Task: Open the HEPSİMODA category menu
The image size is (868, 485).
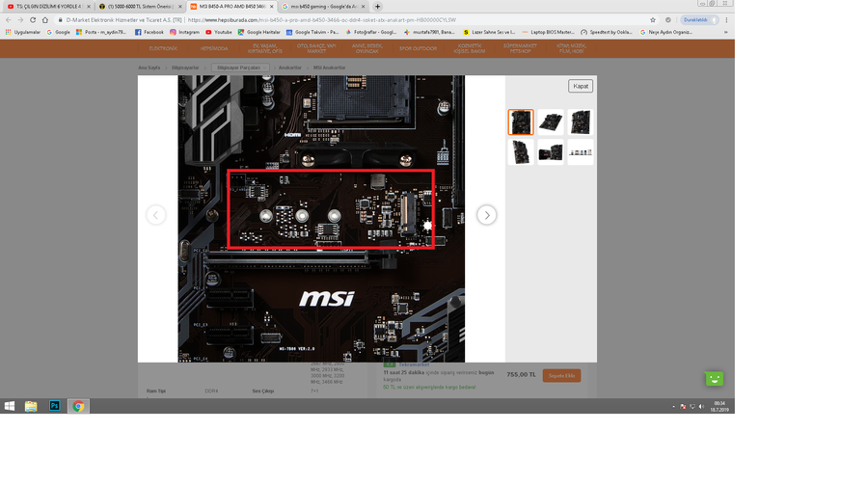Action: tap(214, 49)
